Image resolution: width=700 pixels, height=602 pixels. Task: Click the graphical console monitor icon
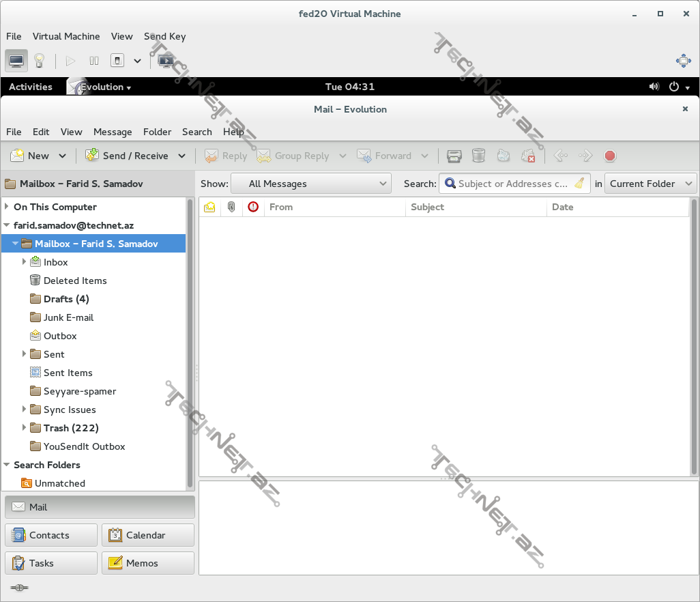click(16, 60)
